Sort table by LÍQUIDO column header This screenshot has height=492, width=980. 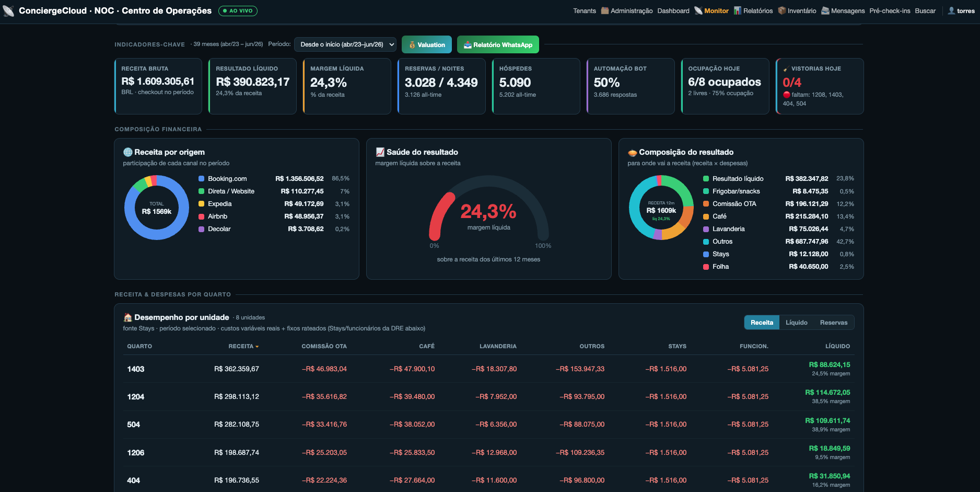[x=837, y=346]
